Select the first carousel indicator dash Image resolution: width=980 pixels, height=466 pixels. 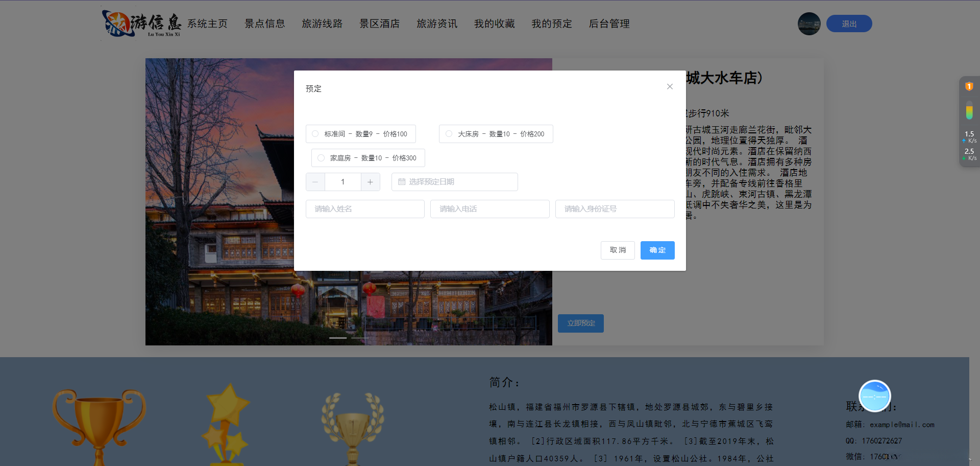(338, 338)
